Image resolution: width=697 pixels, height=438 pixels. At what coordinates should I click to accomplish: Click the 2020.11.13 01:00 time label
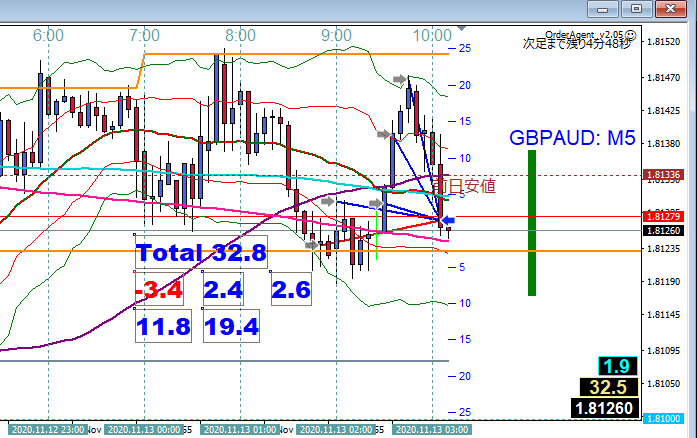pyautogui.click(x=240, y=430)
